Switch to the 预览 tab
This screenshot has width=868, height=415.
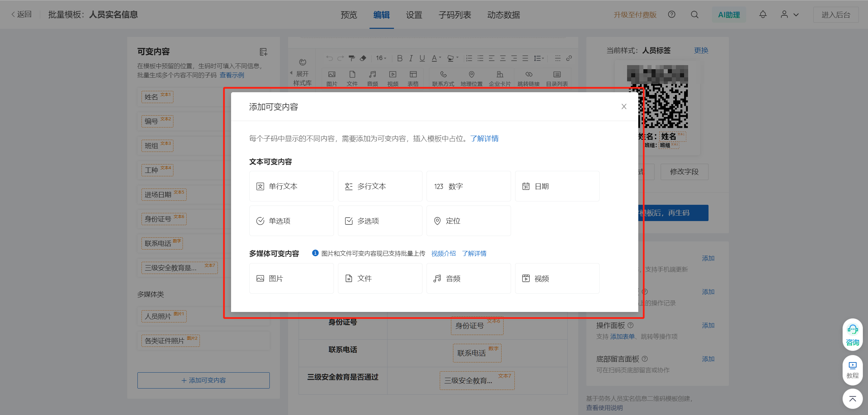[x=349, y=15]
